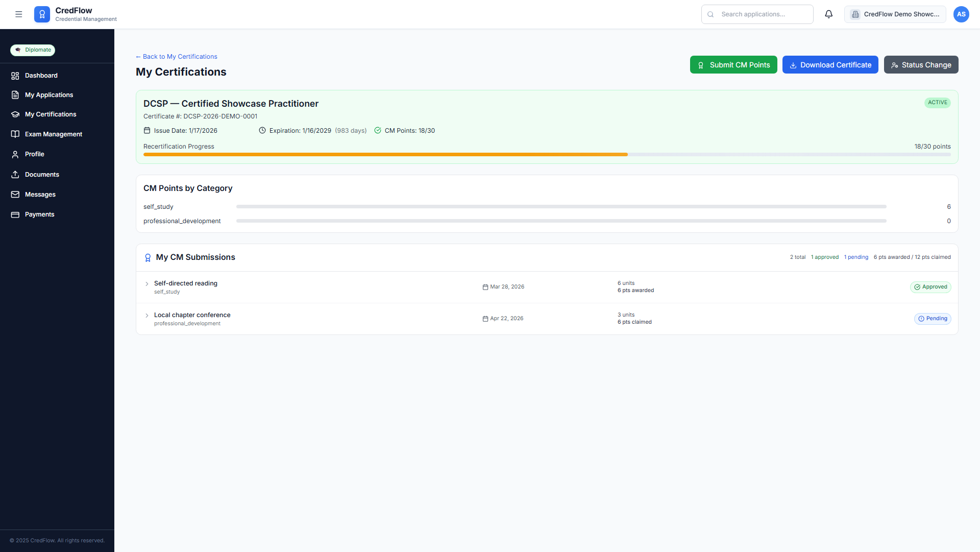Viewport: 980px width, 552px height.
Task: Click the Pending status badge
Action: [933, 319]
